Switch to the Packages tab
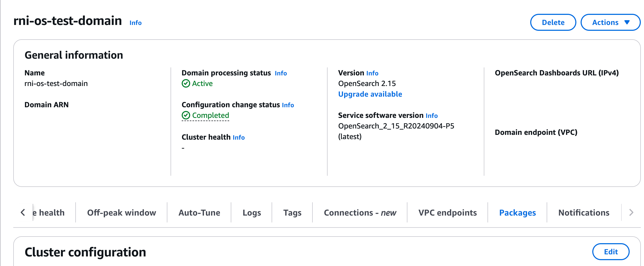 [x=517, y=212]
